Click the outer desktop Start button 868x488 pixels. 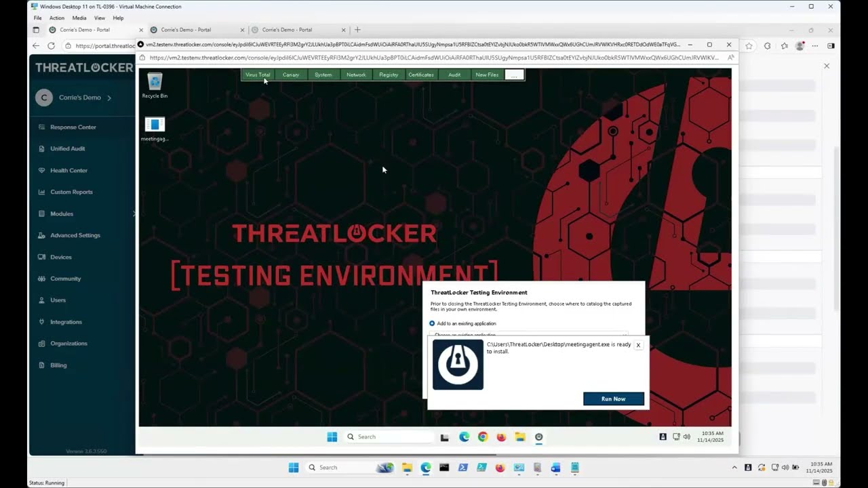(294, 468)
